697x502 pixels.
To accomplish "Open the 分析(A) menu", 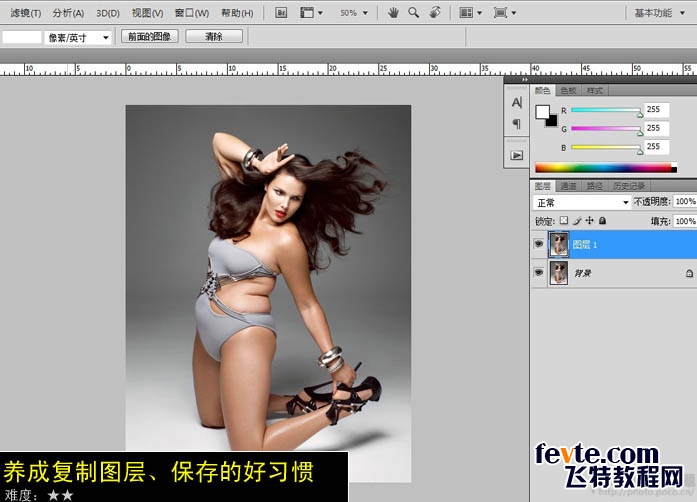I will click(x=68, y=13).
